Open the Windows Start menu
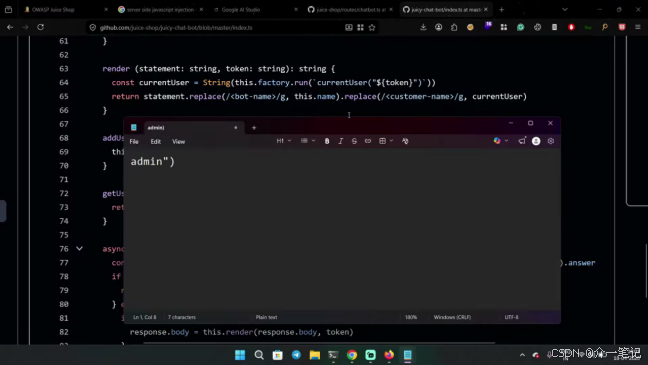The width and height of the screenshot is (648, 365). [240, 355]
